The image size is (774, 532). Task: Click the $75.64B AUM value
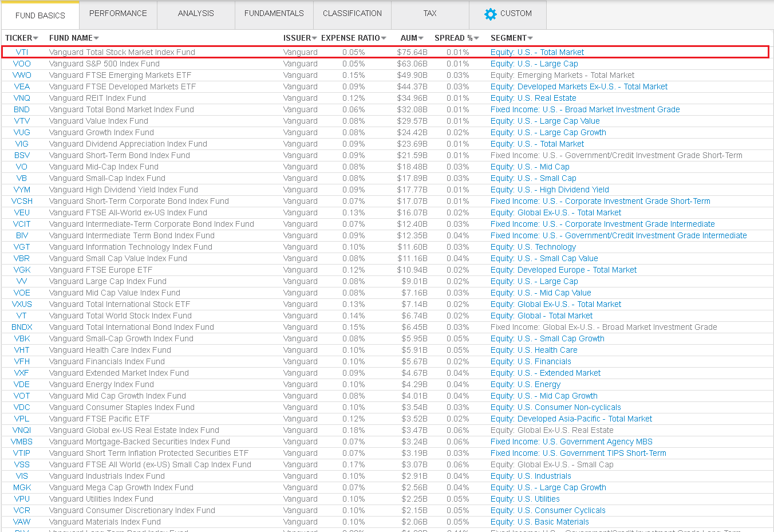pos(412,52)
